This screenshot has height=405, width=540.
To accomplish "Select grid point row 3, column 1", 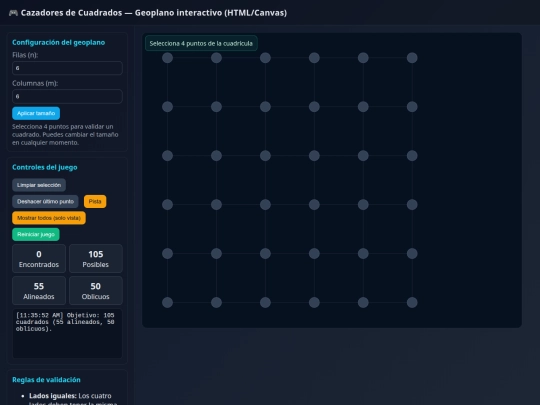I will click(x=167, y=156).
